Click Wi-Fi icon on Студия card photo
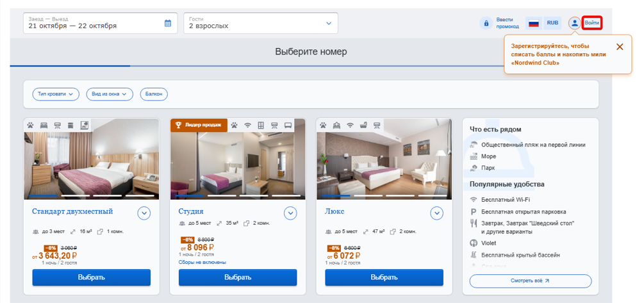Image resolution: width=644 pixels, height=303 pixels. point(247,125)
